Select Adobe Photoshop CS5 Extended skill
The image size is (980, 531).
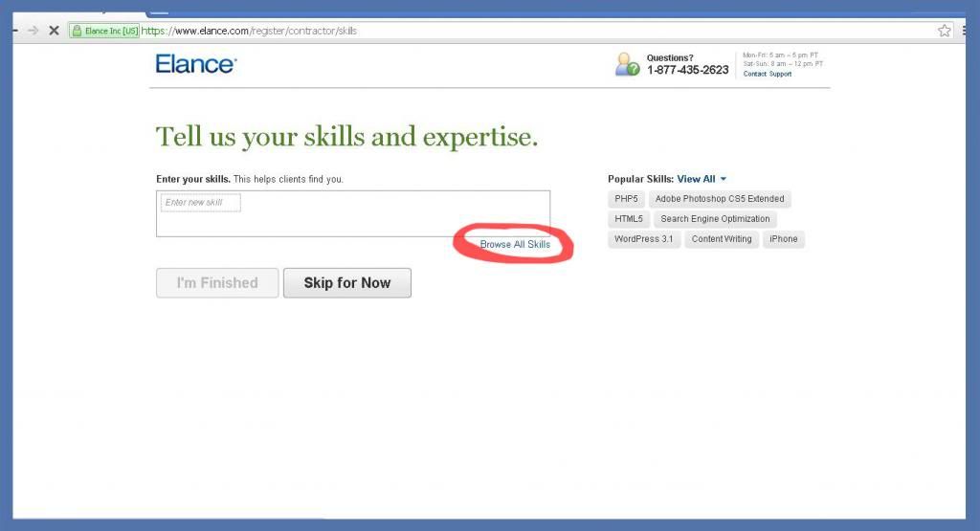[720, 199]
